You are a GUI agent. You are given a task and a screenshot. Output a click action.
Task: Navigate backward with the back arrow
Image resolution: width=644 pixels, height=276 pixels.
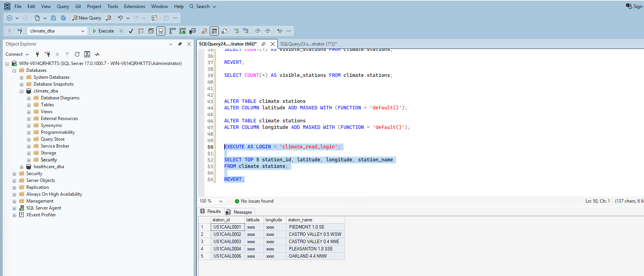tap(10, 18)
